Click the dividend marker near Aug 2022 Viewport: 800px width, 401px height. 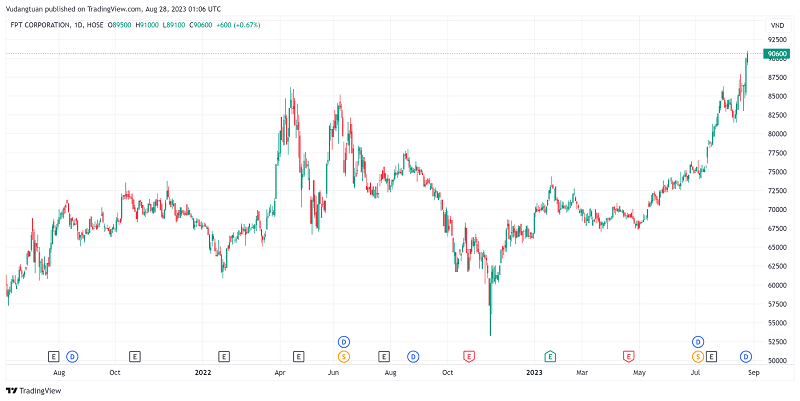tap(412, 356)
